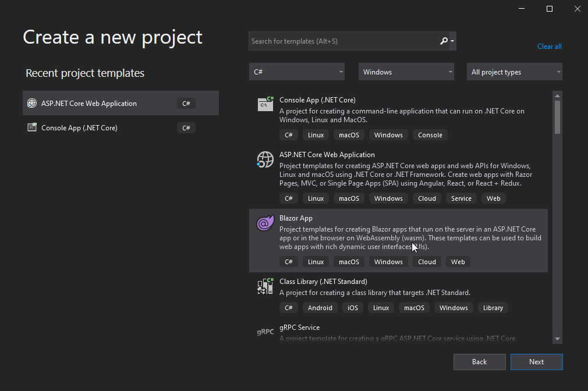The image size is (588, 391).
Task: Select the Class Library (.NET Standard) template title
Action: [323, 282]
